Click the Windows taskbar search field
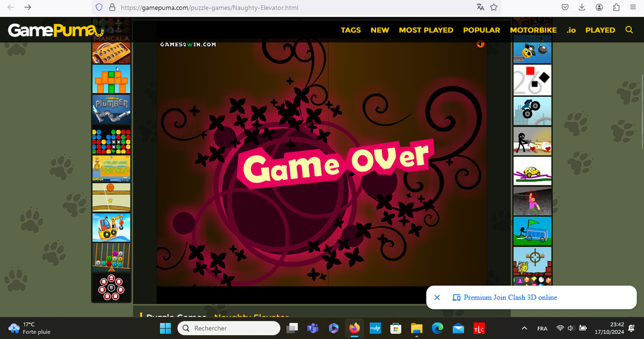Image resolution: width=644 pixels, height=339 pixels. pos(229,328)
